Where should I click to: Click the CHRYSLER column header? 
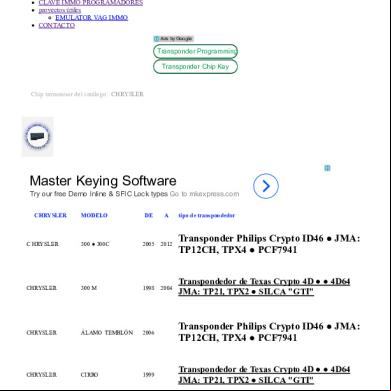(x=50, y=215)
